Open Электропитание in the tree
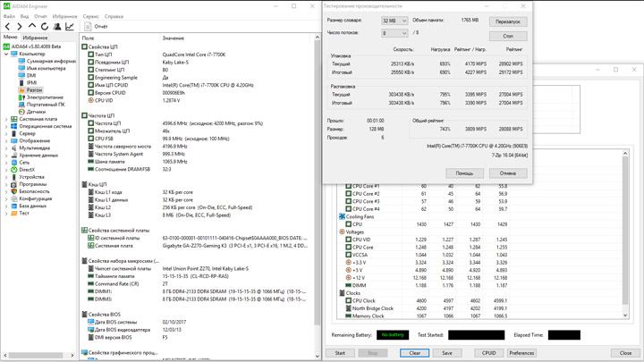 click(45, 97)
